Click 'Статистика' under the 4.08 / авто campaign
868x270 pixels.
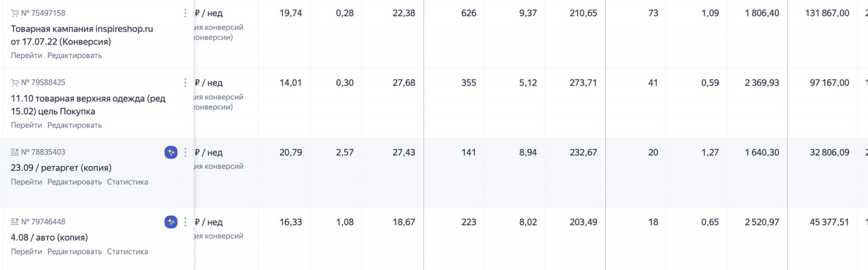[127, 252]
